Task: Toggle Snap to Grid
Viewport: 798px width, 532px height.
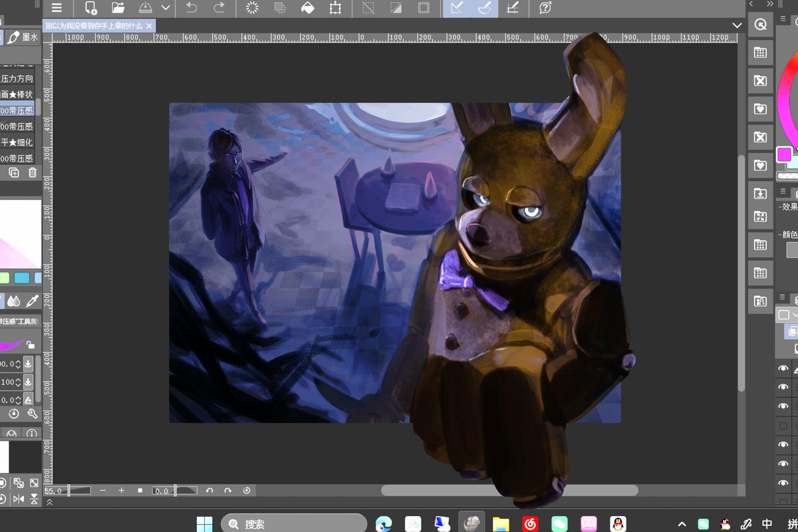Action: point(512,8)
